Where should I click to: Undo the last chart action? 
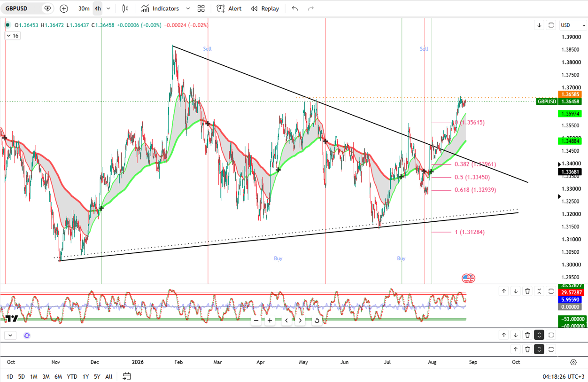295,8
